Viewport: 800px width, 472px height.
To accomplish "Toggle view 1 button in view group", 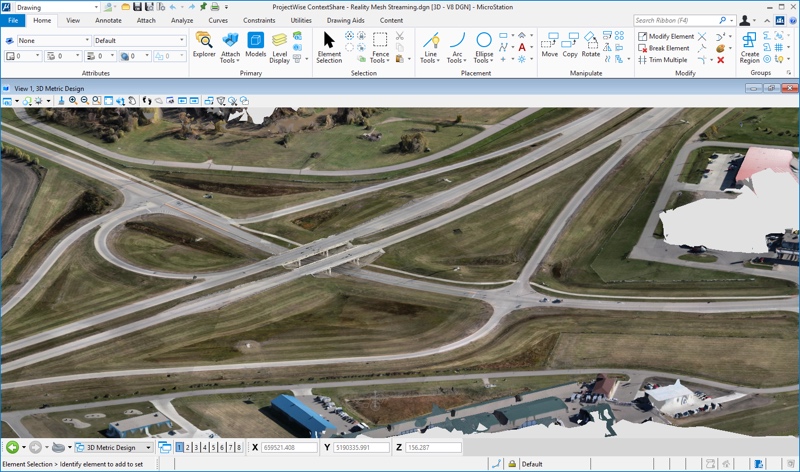I will (x=179, y=448).
